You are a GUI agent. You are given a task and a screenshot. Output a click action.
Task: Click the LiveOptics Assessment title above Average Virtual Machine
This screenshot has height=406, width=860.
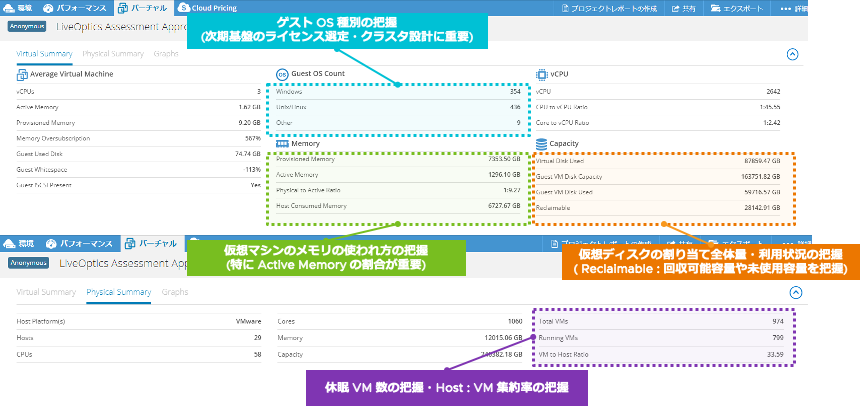[x=121, y=26]
